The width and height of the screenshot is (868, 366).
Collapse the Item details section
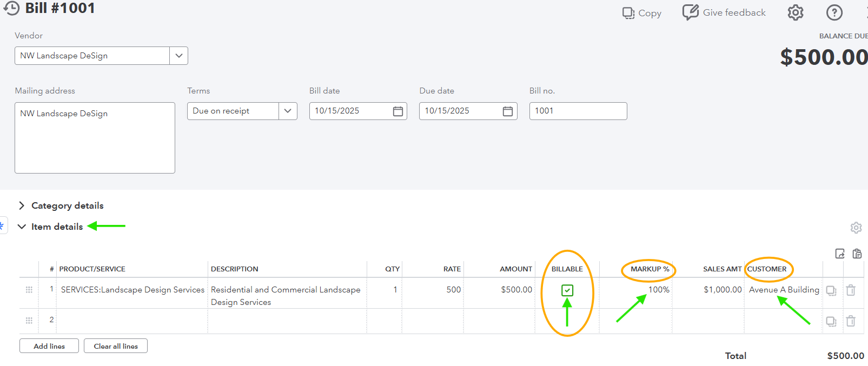pos(22,227)
